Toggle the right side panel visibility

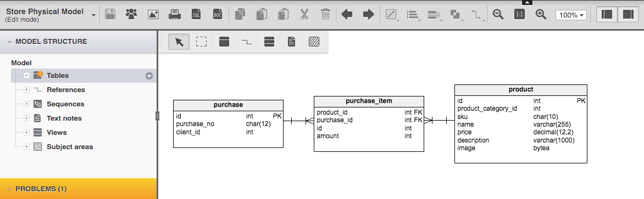[628, 15]
